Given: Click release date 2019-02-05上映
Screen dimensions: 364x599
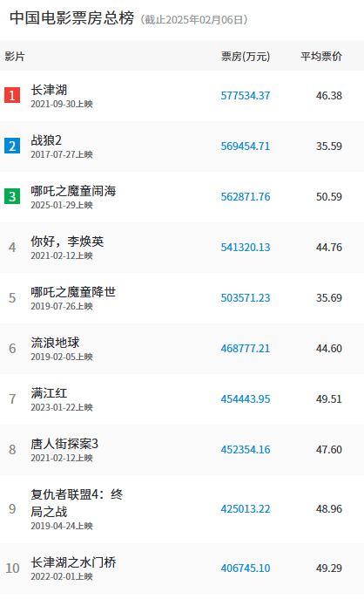Looking at the screenshot, I should pyautogui.click(x=62, y=357).
